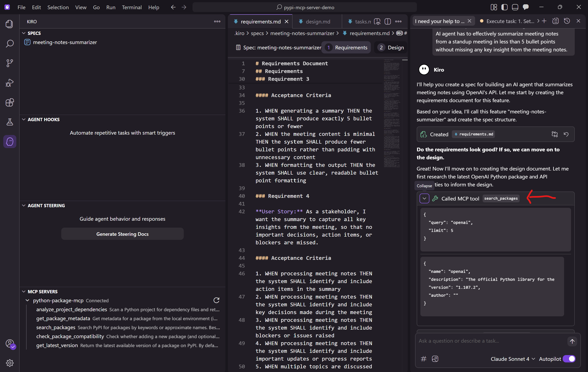Toggle the bottom panel layout icon
The height and width of the screenshot is (372, 588).
(x=515, y=7)
